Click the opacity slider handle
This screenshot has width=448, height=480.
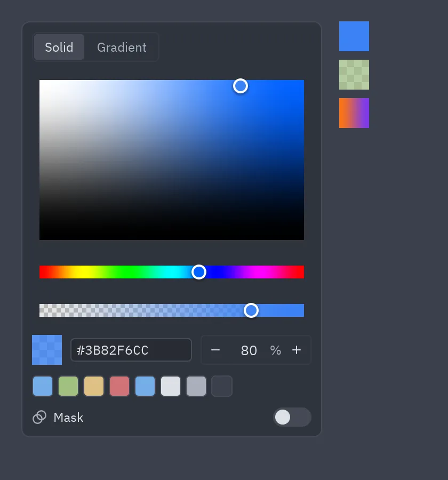click(x=251, y=310)
